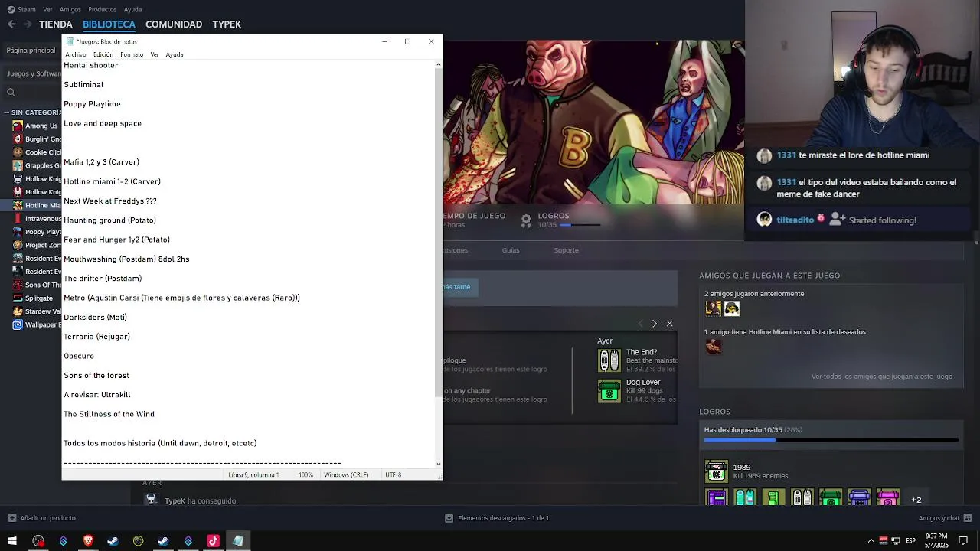
Task: Show hidden system tray icons
Action: pyautogui.click(x=871, y=541)
